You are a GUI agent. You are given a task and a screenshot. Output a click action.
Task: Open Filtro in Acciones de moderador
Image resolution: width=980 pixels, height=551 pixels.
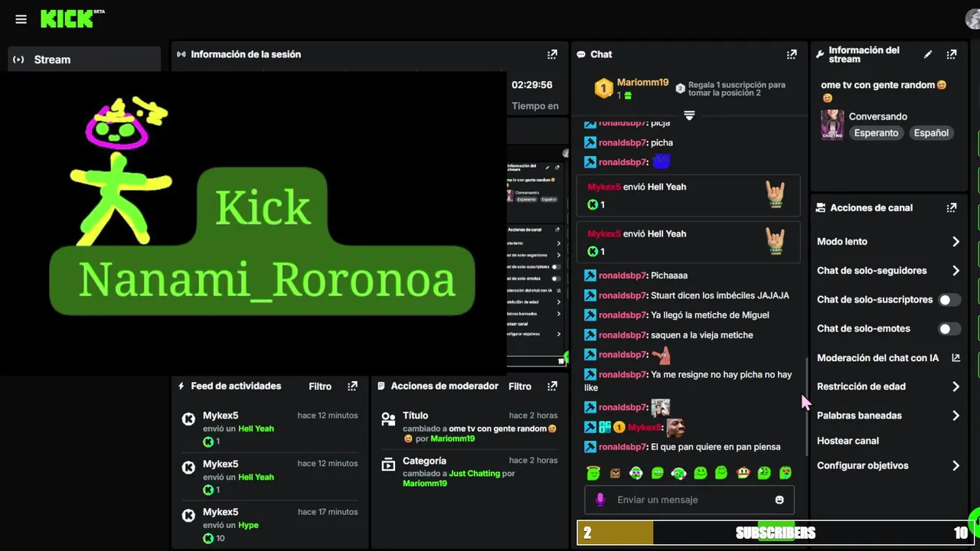(x=520, y=386)
